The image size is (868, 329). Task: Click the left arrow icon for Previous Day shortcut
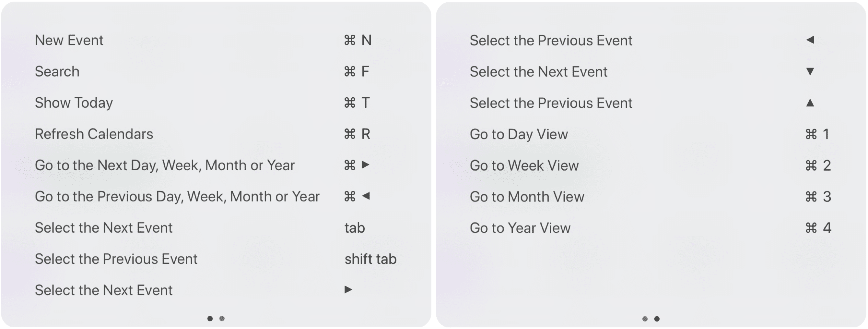click(x=366, y=196)
